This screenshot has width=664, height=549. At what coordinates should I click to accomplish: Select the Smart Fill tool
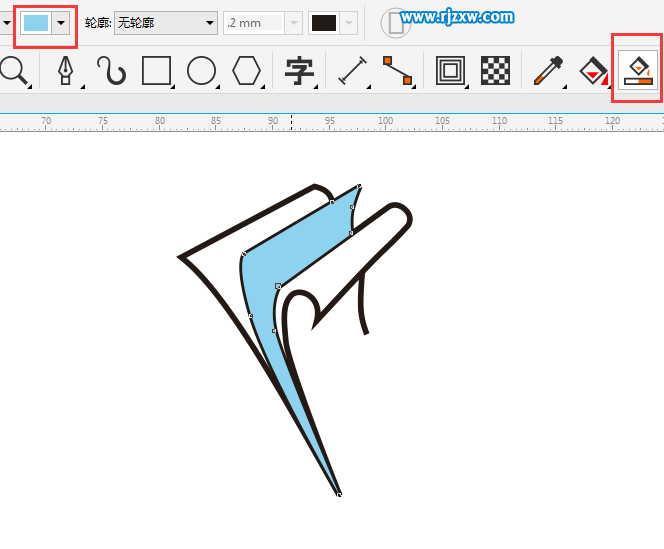pos(638,71)
